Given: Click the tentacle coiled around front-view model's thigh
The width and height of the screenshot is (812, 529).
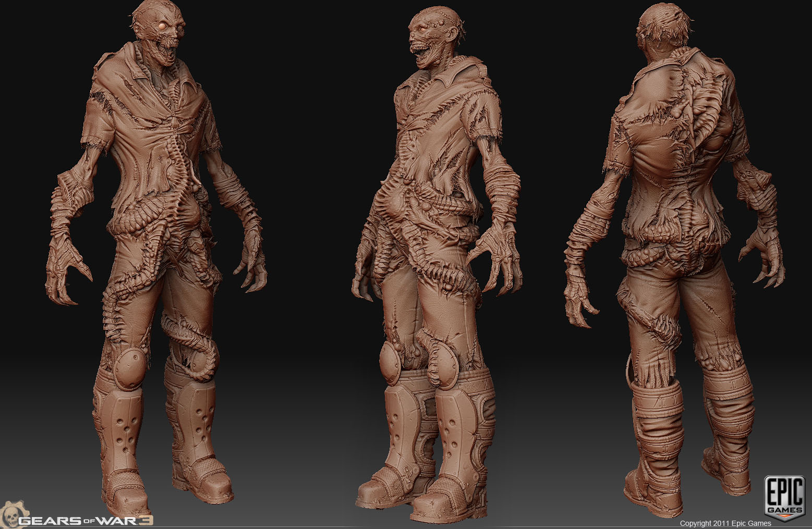Looking at the screenshot, I should click(x=191, y=344).
